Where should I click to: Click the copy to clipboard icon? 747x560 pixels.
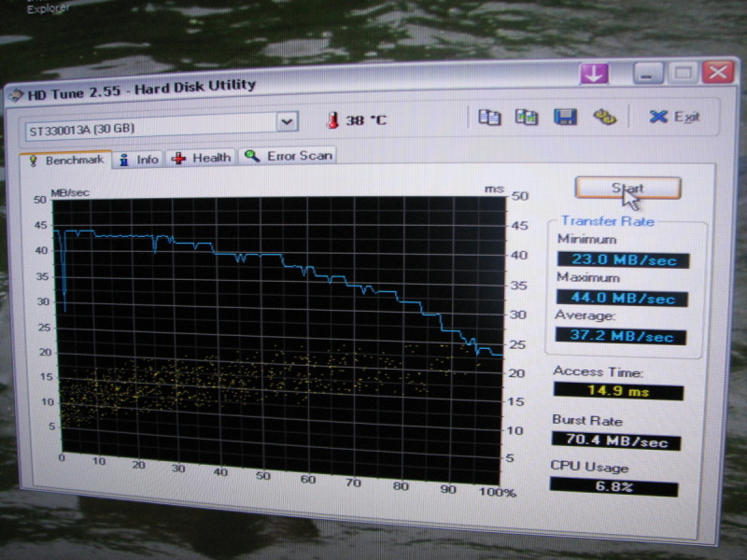[x=489, y=117]
